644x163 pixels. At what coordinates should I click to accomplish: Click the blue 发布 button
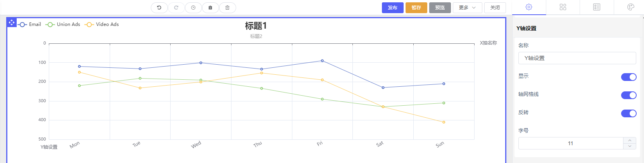(x=392, y=8)
